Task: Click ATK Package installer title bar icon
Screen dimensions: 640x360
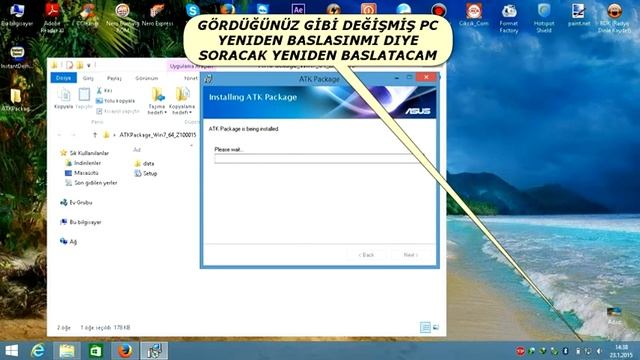Action: pos(208,79)
